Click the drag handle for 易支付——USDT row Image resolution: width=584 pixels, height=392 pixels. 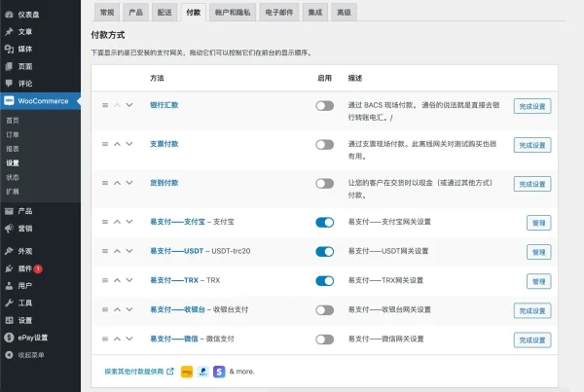coord(105,251)
